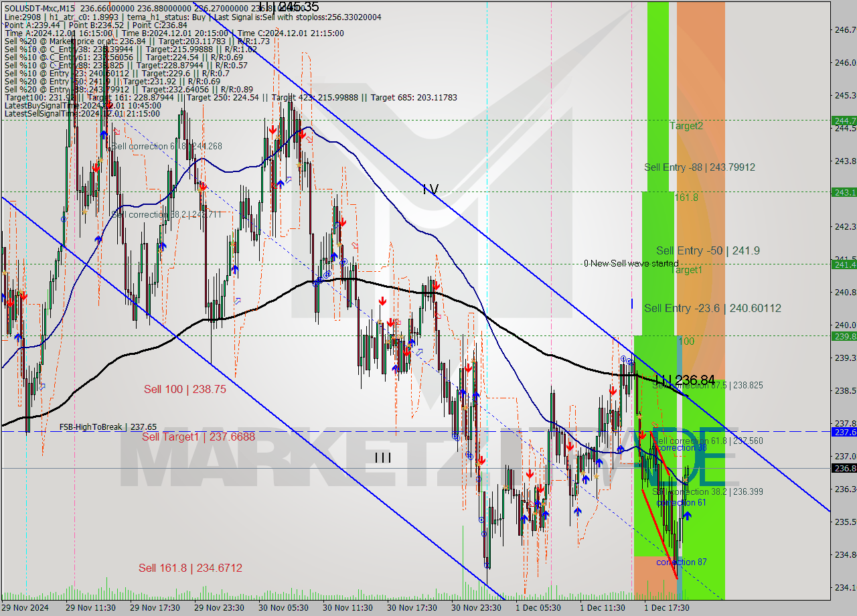Click the green 241.4 price tag
The image size is (857, 616).
tap(844, 264)
